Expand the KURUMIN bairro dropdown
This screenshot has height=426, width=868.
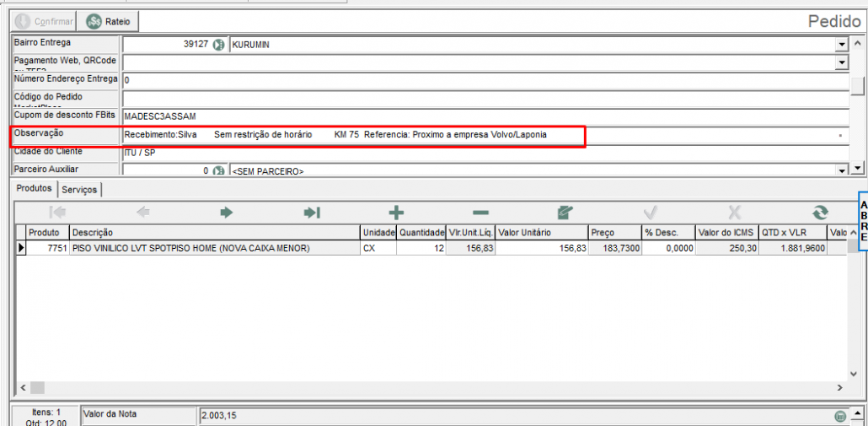(841, 45)
